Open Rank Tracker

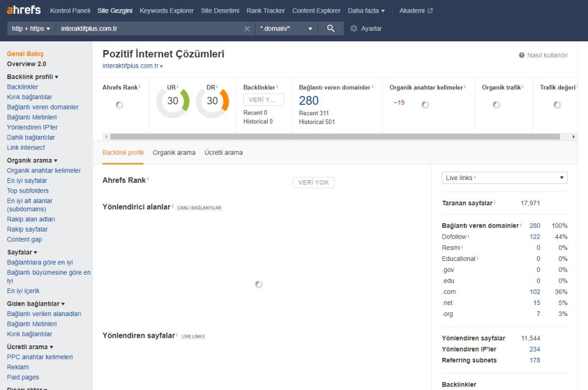tap(265, 10)
